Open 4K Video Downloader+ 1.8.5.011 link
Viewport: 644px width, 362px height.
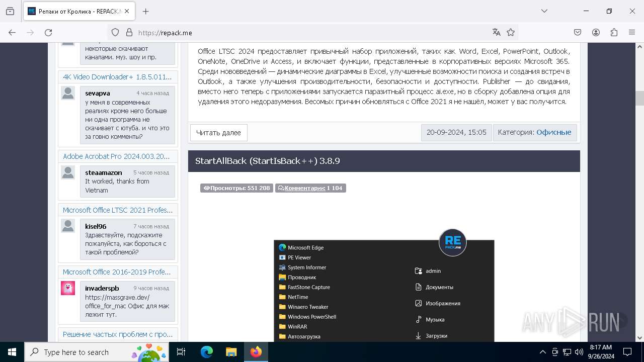(117, 77)
